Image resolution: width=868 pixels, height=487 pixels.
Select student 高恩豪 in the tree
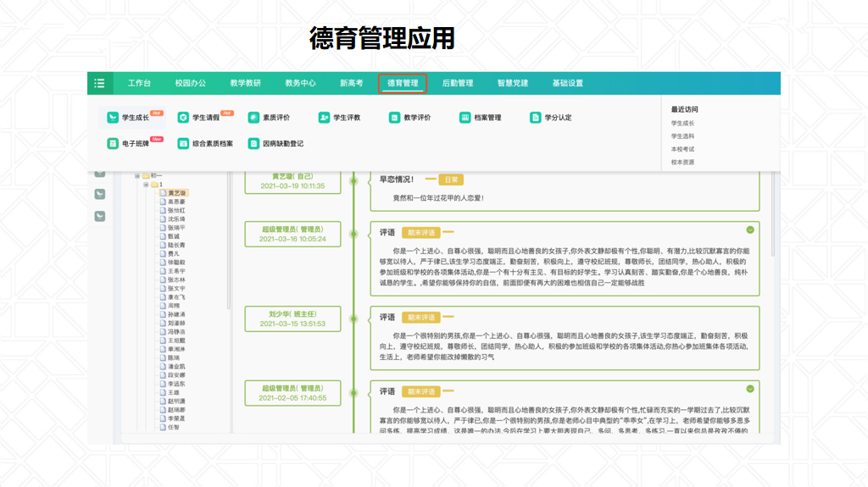[x=176, y=202]
